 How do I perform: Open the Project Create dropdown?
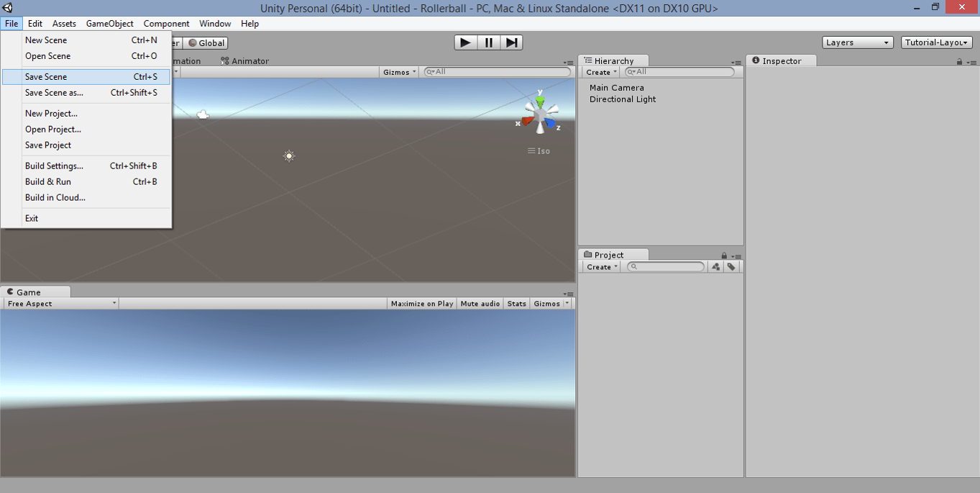pos(601,266)
